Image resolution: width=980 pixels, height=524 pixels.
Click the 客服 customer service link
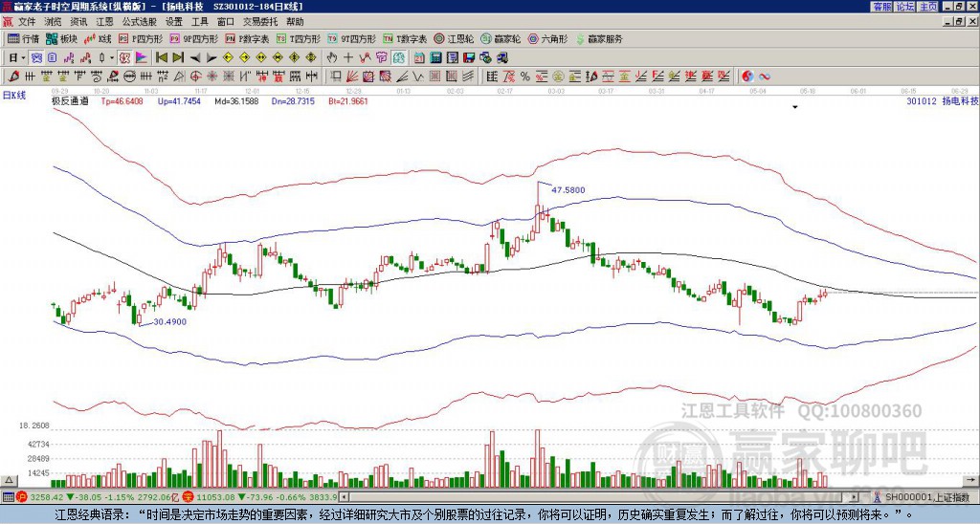(x=881, y=7)
